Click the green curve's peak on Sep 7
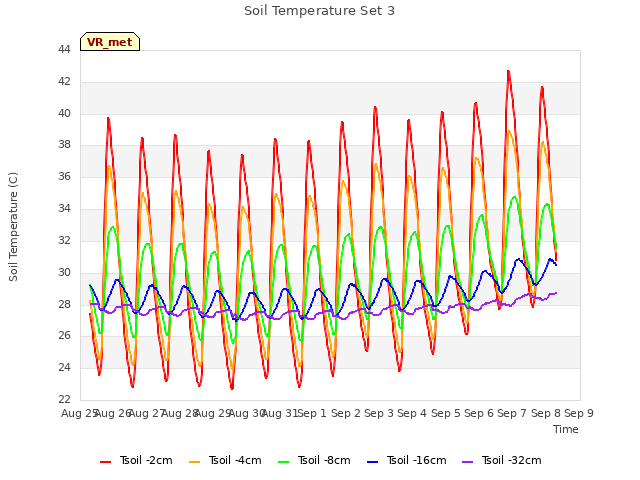The width and height of the screenshot is (640, 480). (x=514, y=197)
